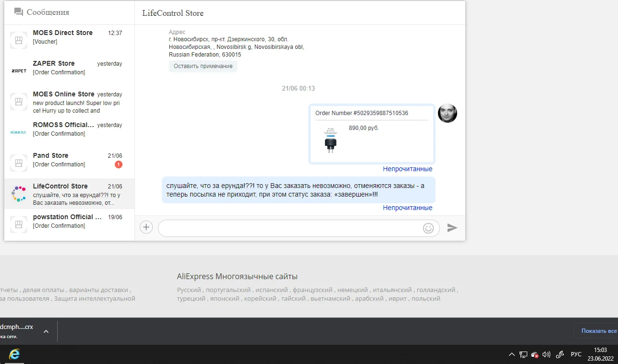Click the cloud sync error tray icon

(535, 355)
